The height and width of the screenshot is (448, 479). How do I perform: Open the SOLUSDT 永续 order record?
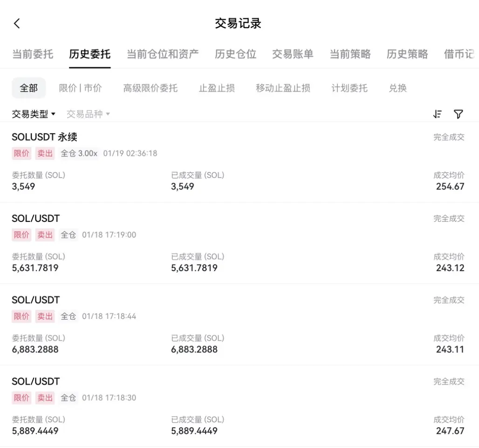click(x=238, y=162)
